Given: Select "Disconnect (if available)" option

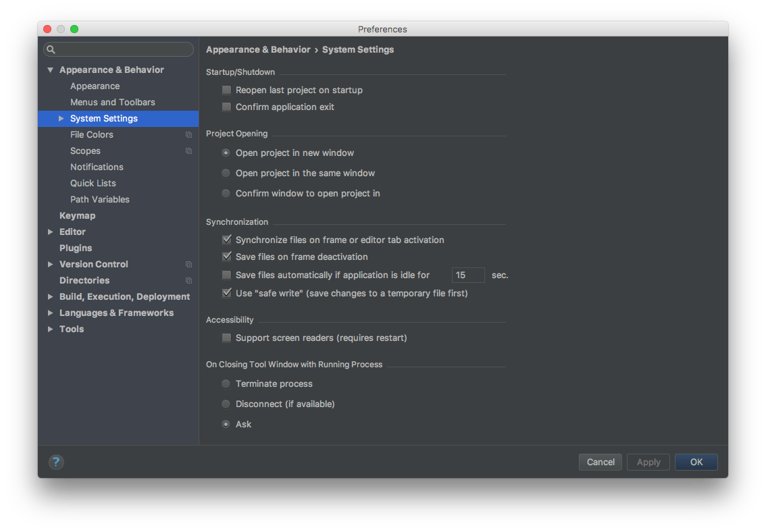Looking at the screenshot, I should coord(226,404).
